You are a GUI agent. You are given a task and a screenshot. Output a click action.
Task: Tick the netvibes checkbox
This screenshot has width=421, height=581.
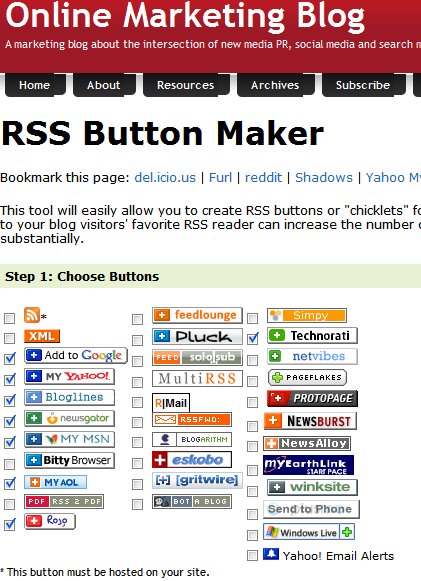tap(253, 360)
